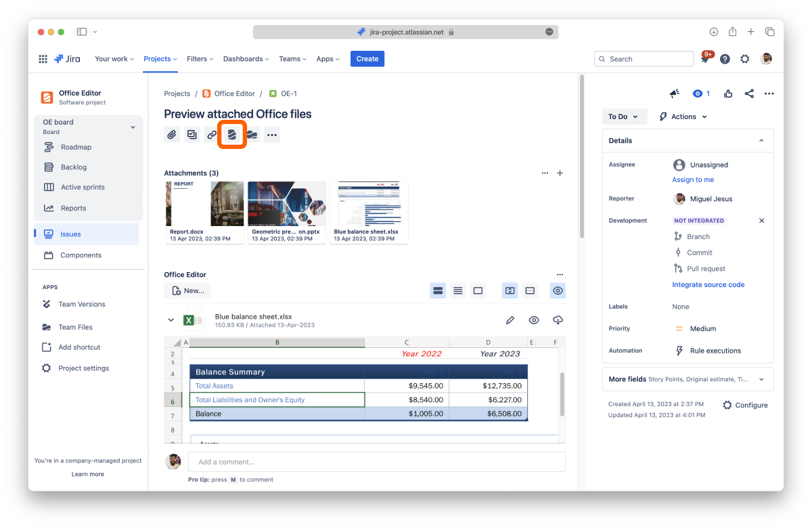The height and width of the screenshot is (528, 812).
Task: Collapse the Details panel
Action: coord(761,141)
